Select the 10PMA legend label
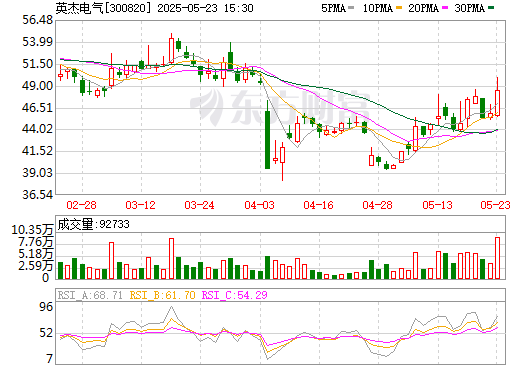This screenshot has height=365, width=520. tap(378, 8)
